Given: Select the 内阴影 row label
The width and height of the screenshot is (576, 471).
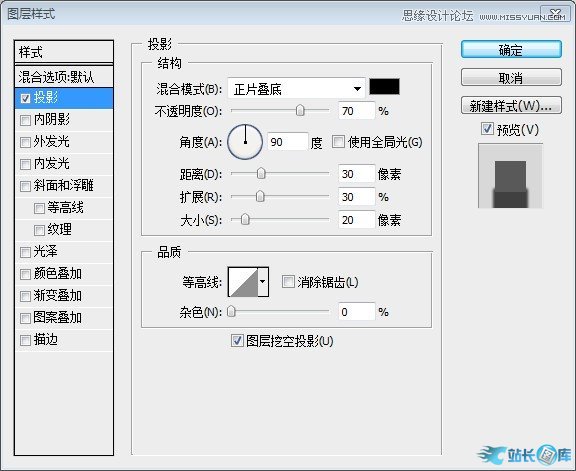Looking at the screenshot, I should [x=52, y=119].
